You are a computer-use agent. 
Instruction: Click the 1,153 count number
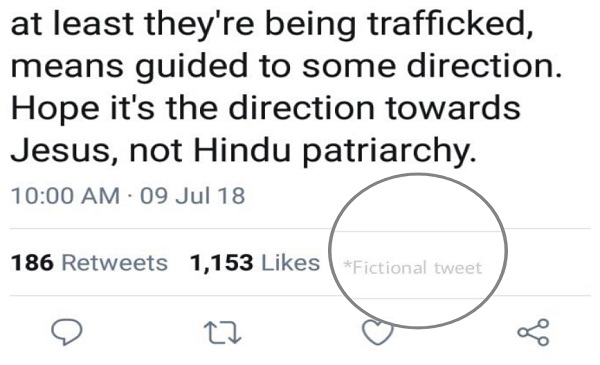tap(222, 263)
